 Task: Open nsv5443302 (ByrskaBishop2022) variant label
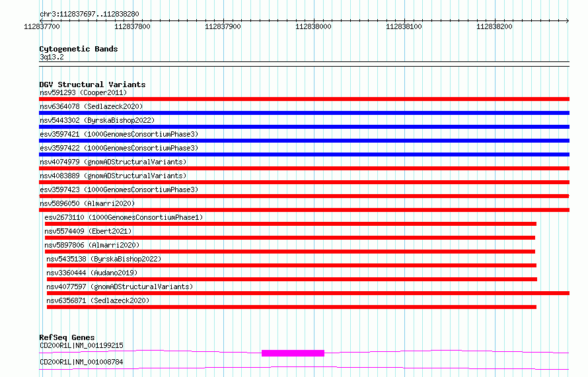[x=97, y=120]
